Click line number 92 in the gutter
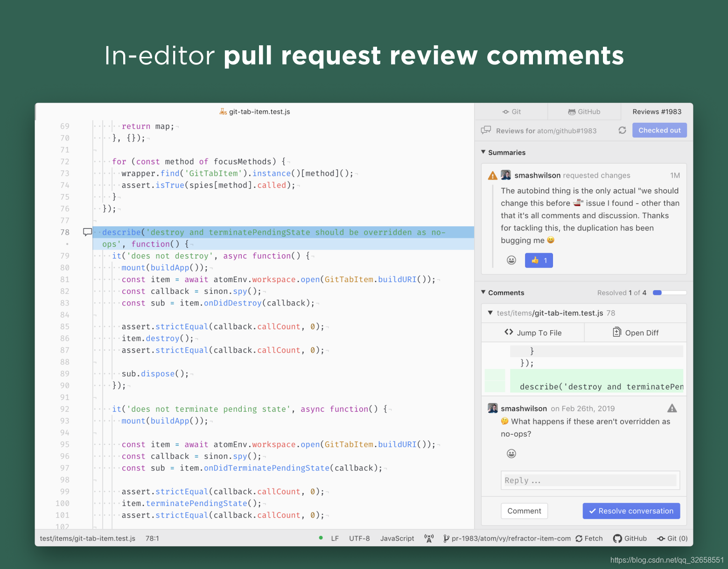The height and width of the screenshot is (569, 728). 65,409
